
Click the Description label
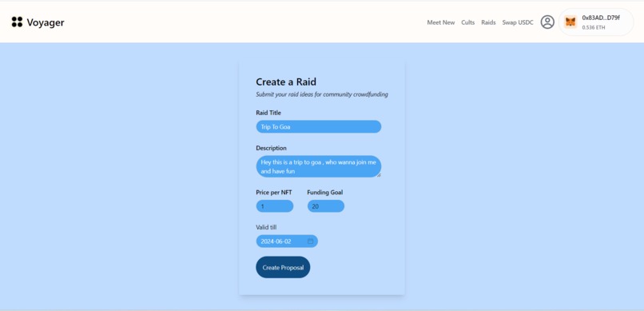271,148
